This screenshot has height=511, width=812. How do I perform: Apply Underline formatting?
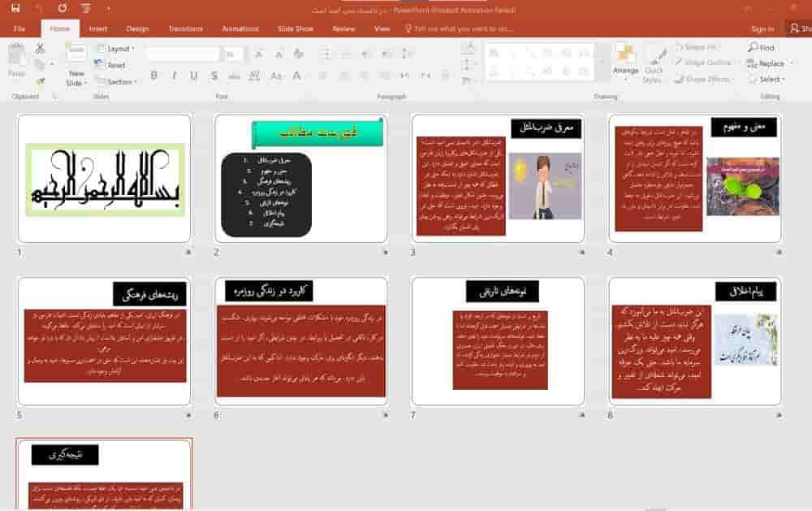click(x=194, y=76)
